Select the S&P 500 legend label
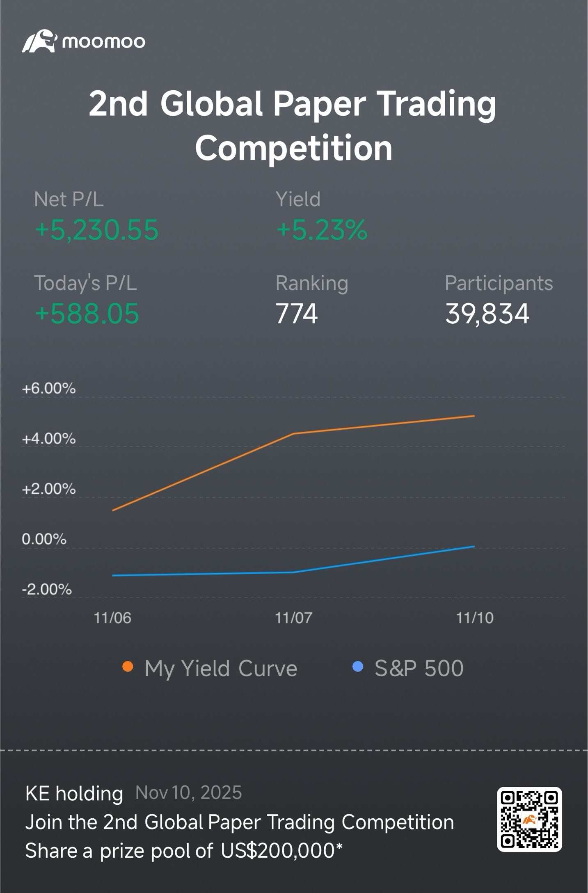This screenshot has width=588, height=893. (419, 668)
